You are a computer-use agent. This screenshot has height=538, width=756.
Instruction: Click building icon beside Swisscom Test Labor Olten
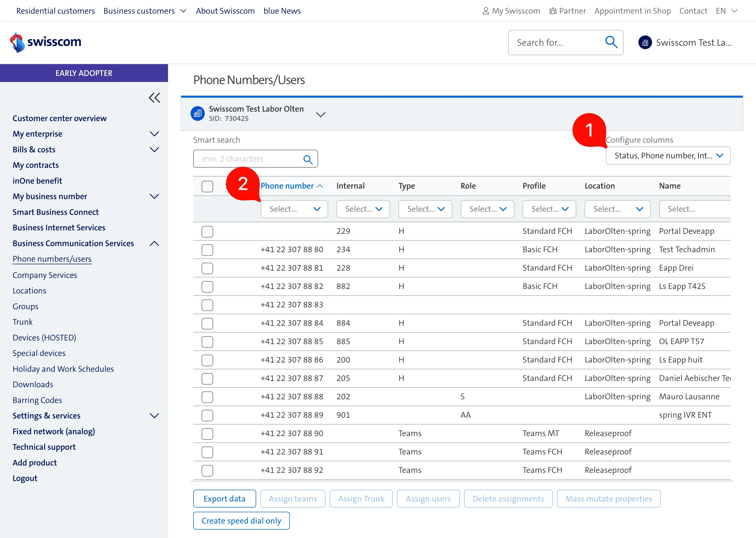198,114
